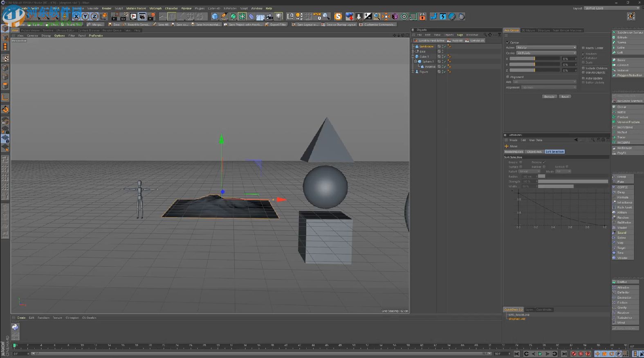The height and width of the screenshot is (358, 644).
Task: Click the Record Active Objects keyframe icon
Action: [x=574, y=353]
